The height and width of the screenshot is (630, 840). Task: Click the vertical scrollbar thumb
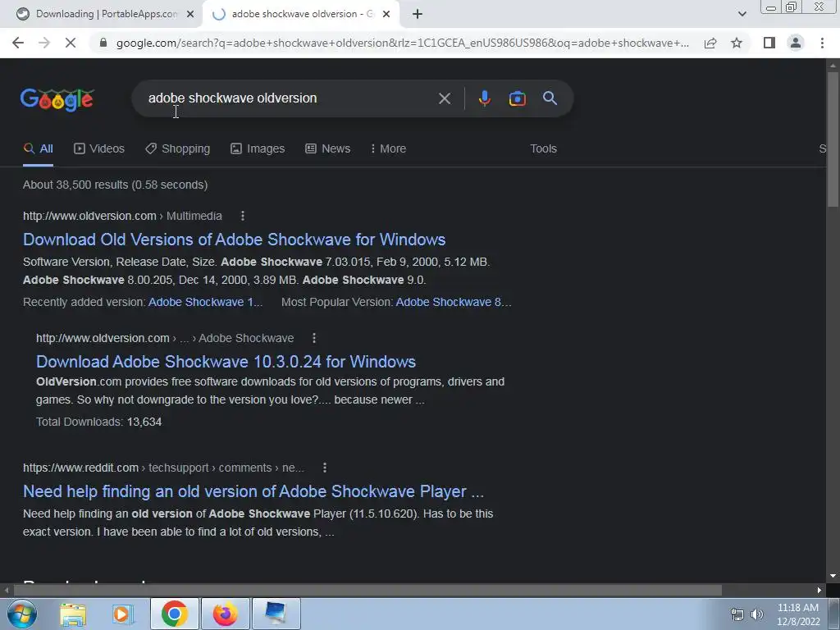click(833, 138)
